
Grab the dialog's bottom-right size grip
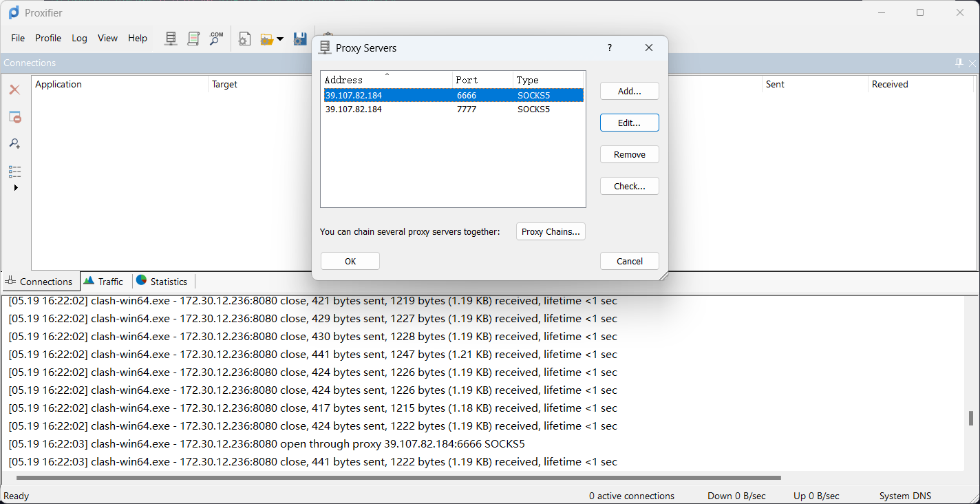[663, 275]
